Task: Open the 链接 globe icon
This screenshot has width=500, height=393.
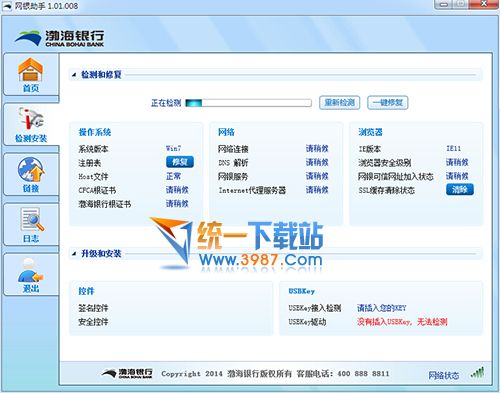Action: [31, 170]
